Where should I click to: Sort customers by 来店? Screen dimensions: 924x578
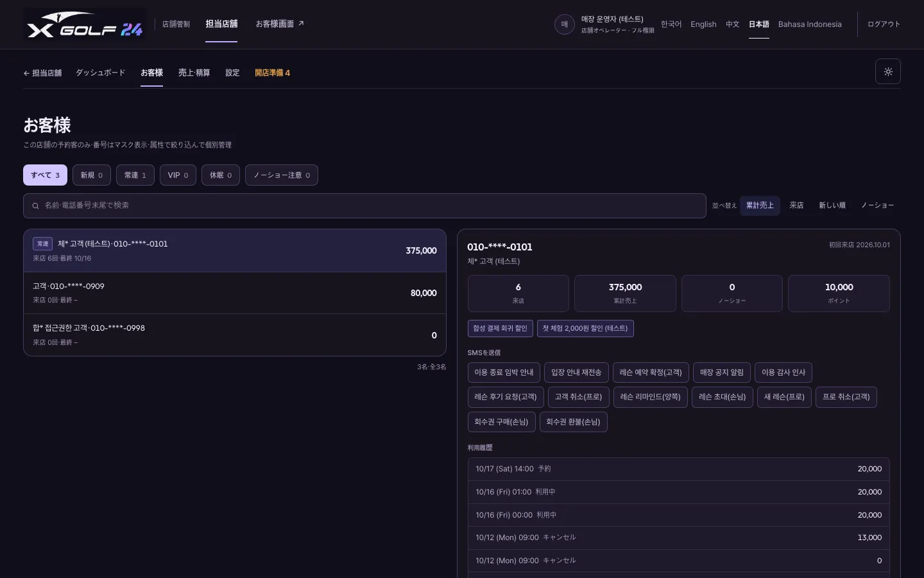pyautogui.click(x=796, y=206)
